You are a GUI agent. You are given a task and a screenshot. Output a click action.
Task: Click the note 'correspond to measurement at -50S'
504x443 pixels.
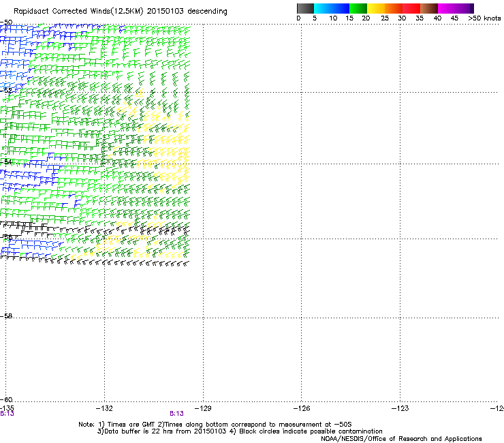(x=292, y=425)
